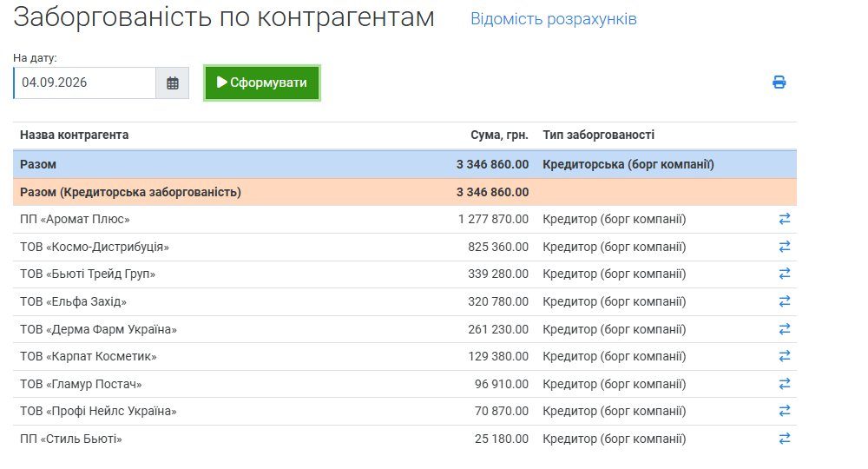868x469 pixels.
Task: Open the calendar date picker icon
Action: (172, 83)
